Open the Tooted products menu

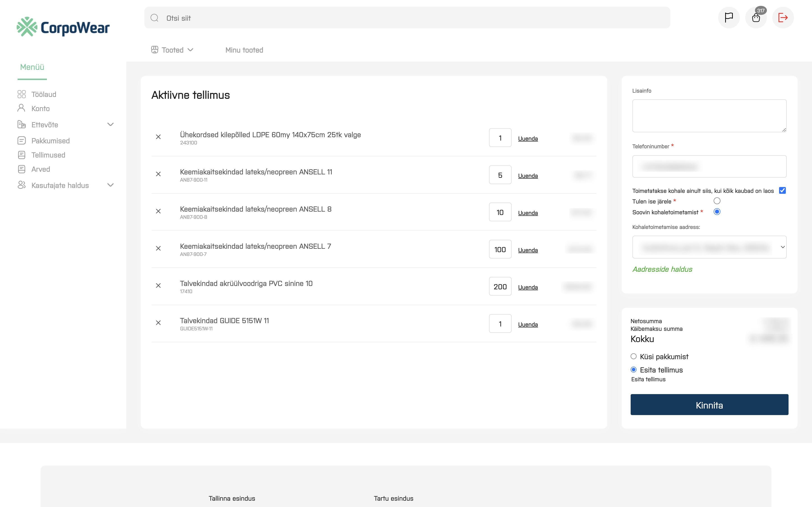point(173,50)
